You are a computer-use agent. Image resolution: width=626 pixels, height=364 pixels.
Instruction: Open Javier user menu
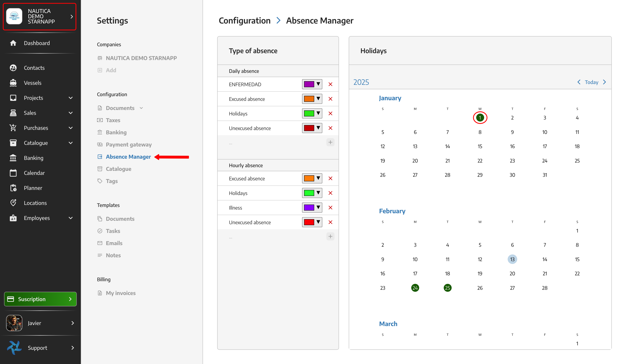pos(40,323)
